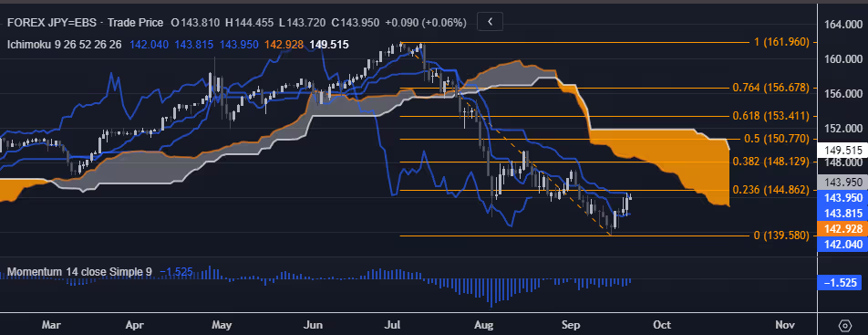The image size is (868, 335).
Task: Select the 1 (161.960) Fibonacci level label
Action: 781,42
